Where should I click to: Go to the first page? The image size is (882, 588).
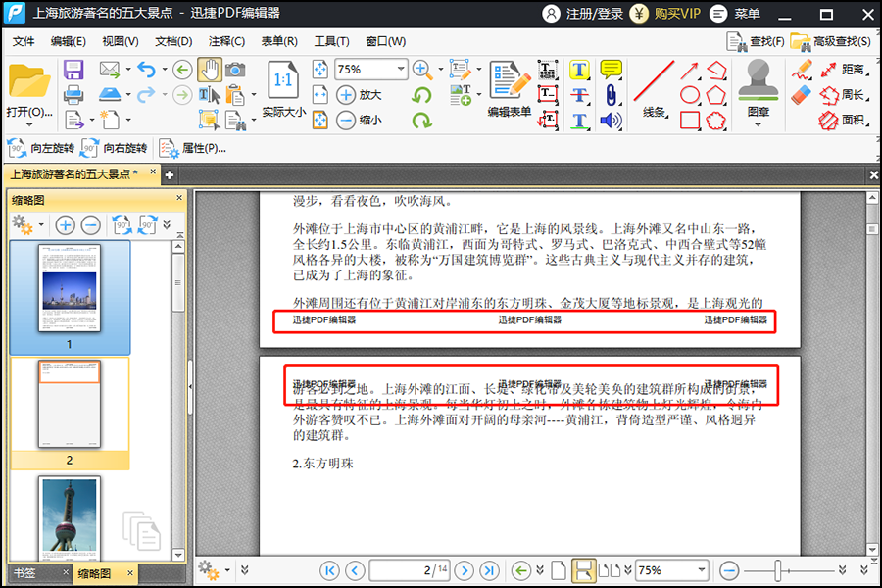click(329, 570)
